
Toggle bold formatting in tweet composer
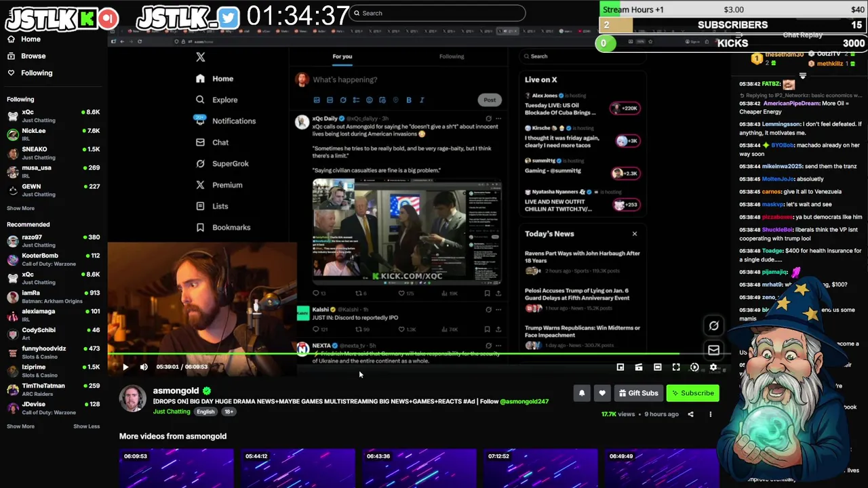(409, 100)
